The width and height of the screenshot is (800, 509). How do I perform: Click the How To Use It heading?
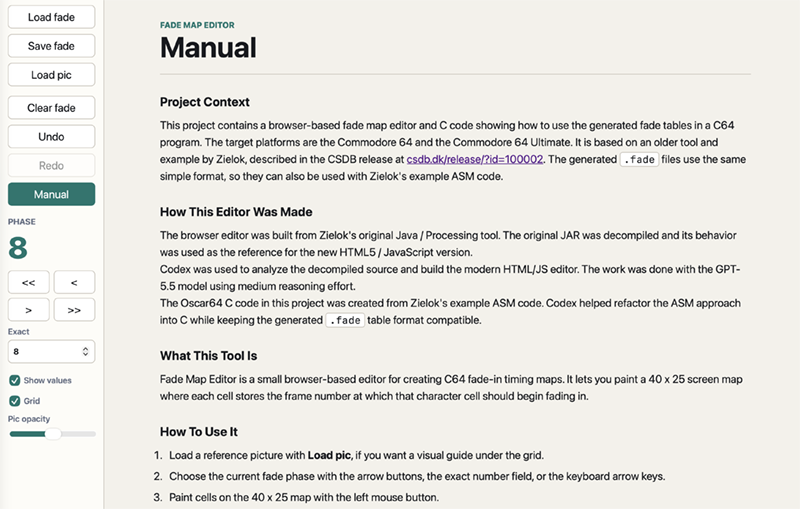tap(198, 431)
